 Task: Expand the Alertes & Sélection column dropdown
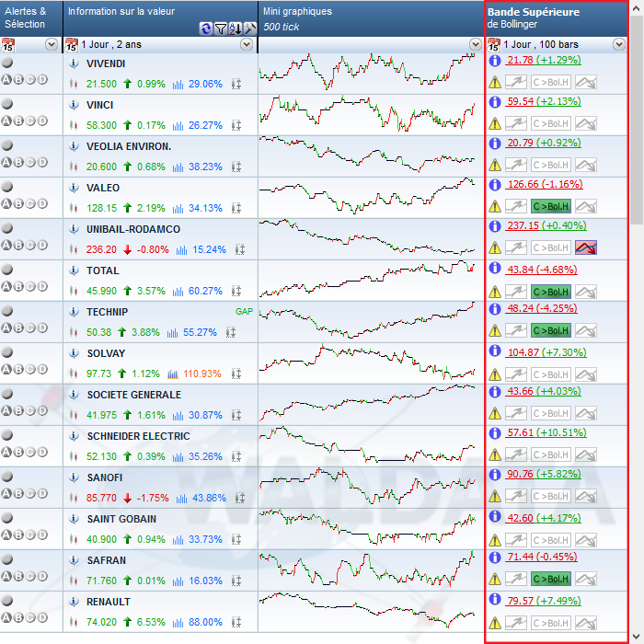click(52, 44)
